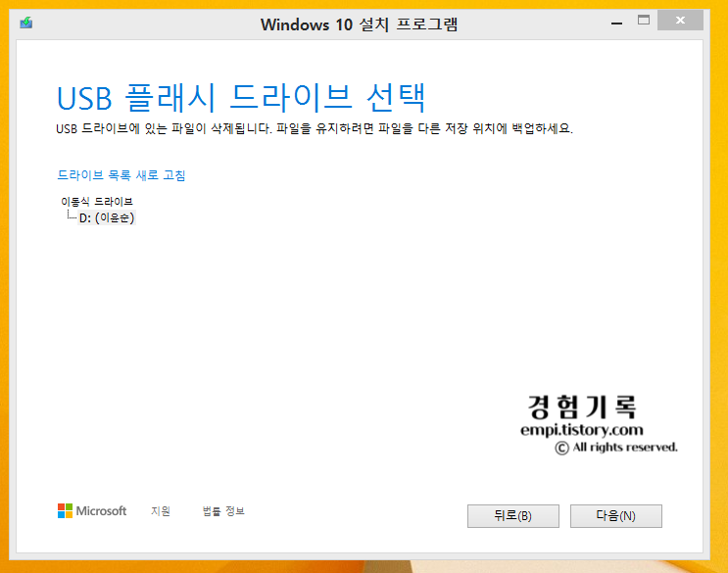Select the 이동식 드라이브 tree node

(97, 202)
